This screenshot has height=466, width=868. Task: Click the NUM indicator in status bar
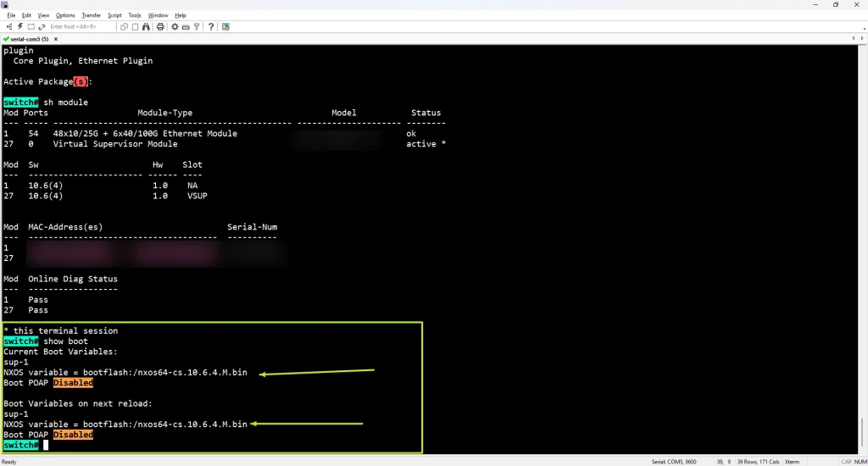pos(860,462)
